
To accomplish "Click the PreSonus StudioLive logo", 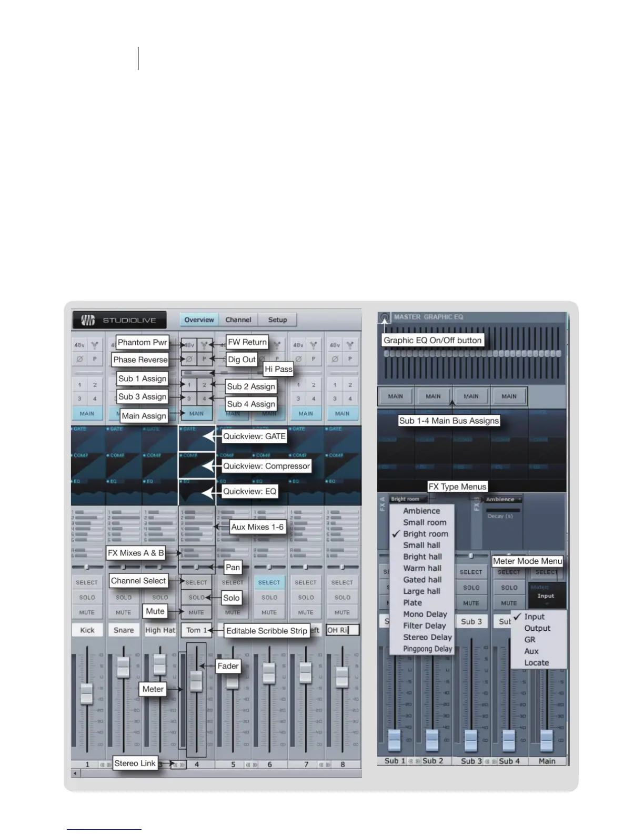I will [119, 320].
